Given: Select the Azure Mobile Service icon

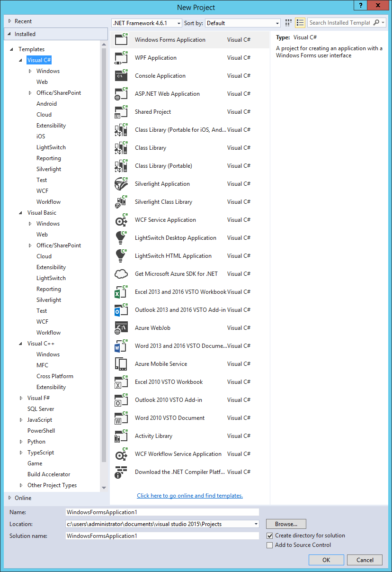Looking at the screenshot, I should coord(121,364).
